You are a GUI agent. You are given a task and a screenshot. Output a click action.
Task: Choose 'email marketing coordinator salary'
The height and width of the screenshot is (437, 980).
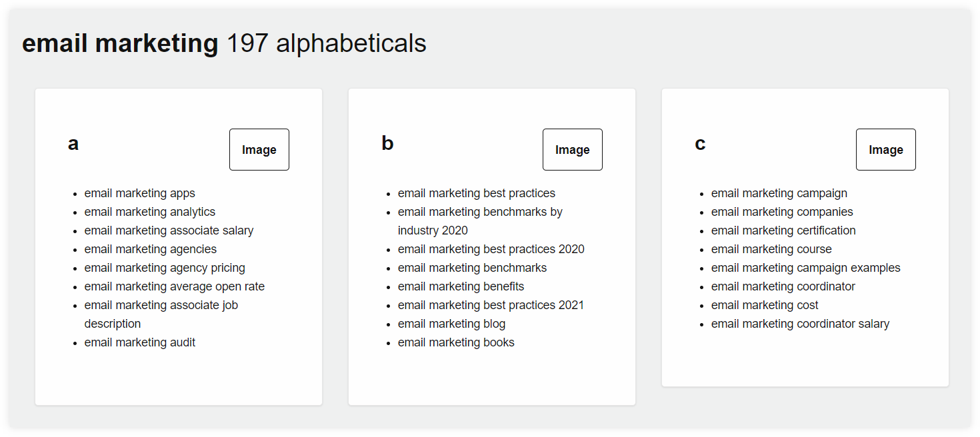[801, 324]
